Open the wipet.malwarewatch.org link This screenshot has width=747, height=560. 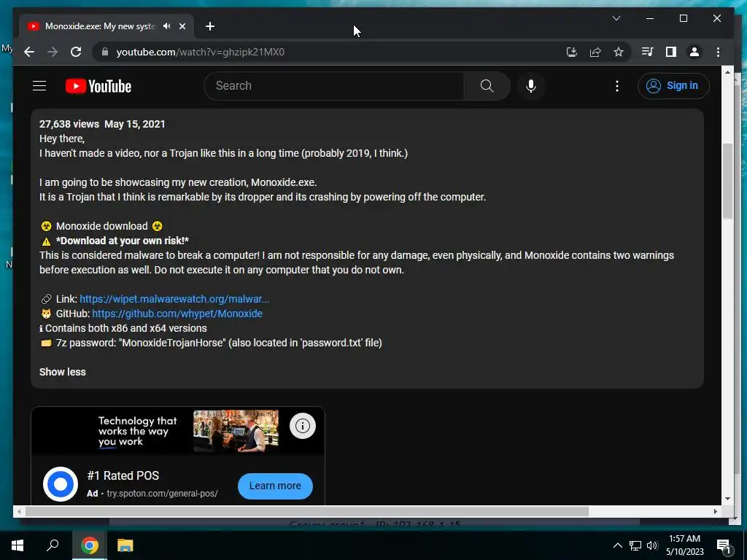(x=174, y=299)
